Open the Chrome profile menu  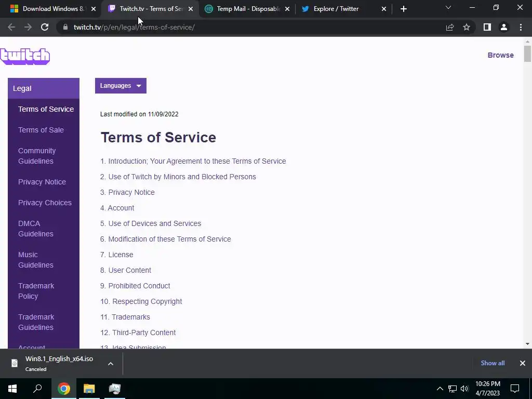pyautogui.click(x=504, y=27)
